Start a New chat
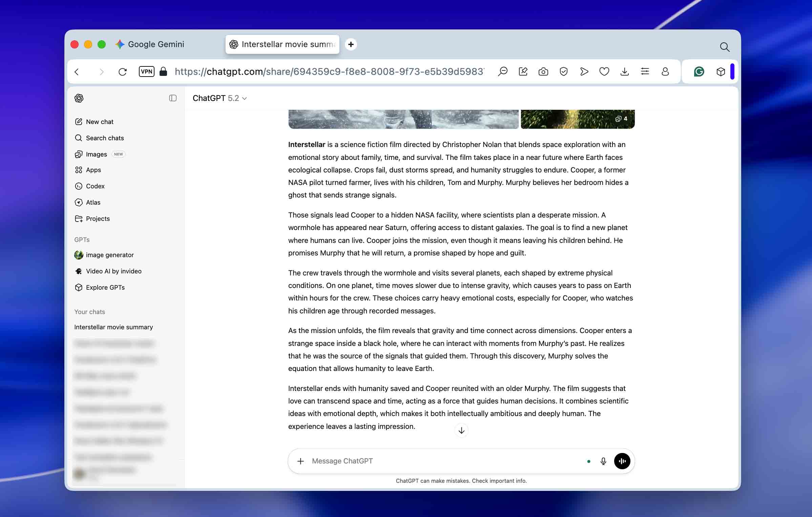812x517 pixels. (99, 122)
